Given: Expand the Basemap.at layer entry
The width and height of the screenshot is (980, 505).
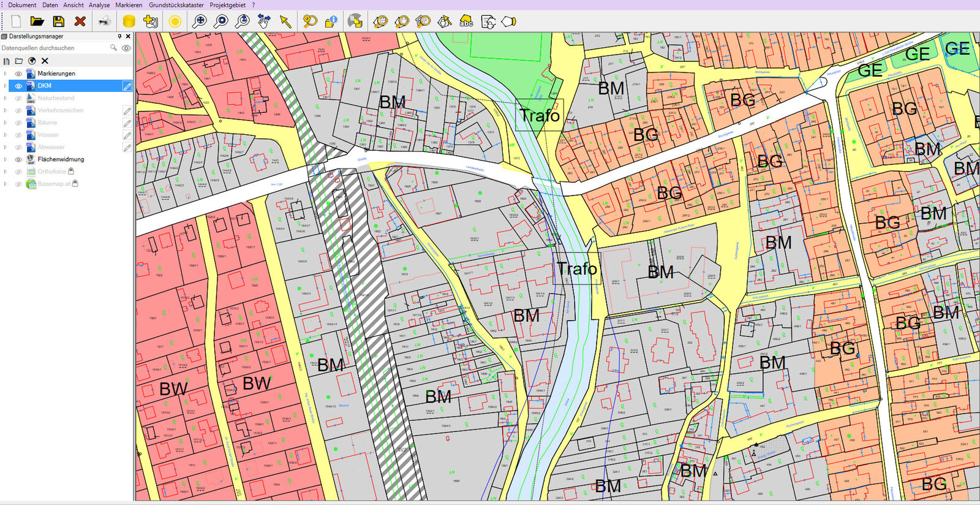Looking at the screenshot, I should 6,184.
